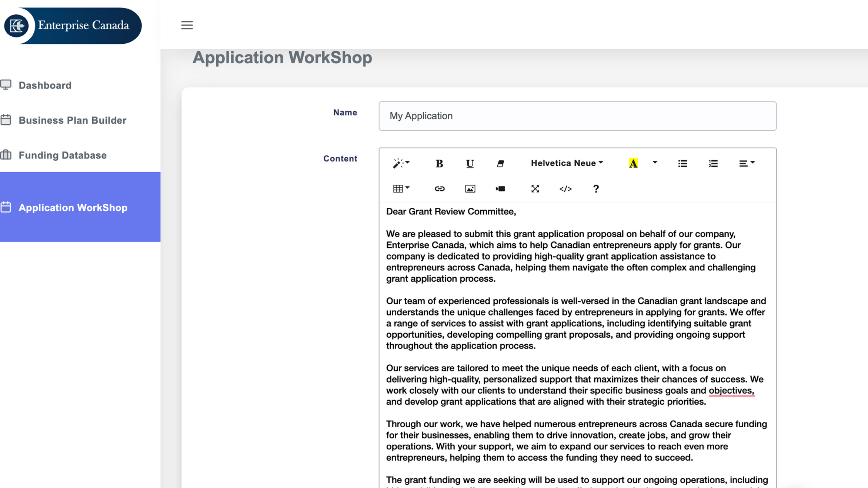Open the Helvetica Neue font dropdown
Viewport: 868px width, 488px height.
tap(567, 163)
